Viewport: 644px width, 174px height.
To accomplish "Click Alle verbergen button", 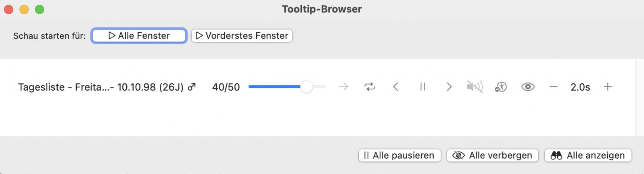I will tap(492, 155).
